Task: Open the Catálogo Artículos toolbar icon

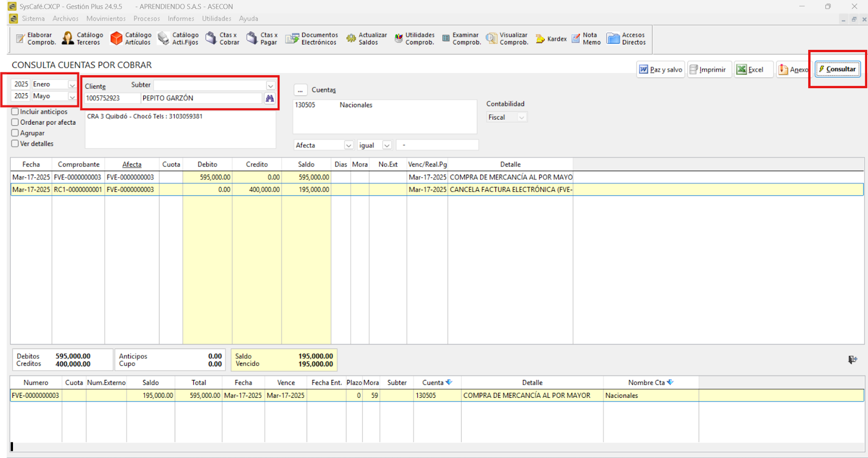Action: pos(131,38)
